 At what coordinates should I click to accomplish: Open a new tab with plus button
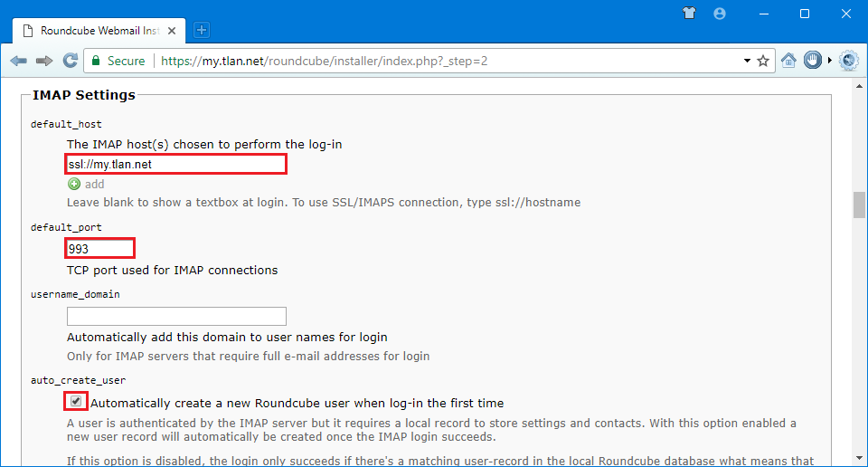202,30
